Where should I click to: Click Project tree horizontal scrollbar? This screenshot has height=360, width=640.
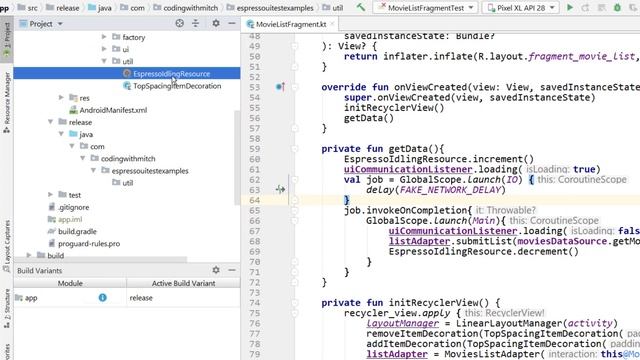click(x=101, y=259)
